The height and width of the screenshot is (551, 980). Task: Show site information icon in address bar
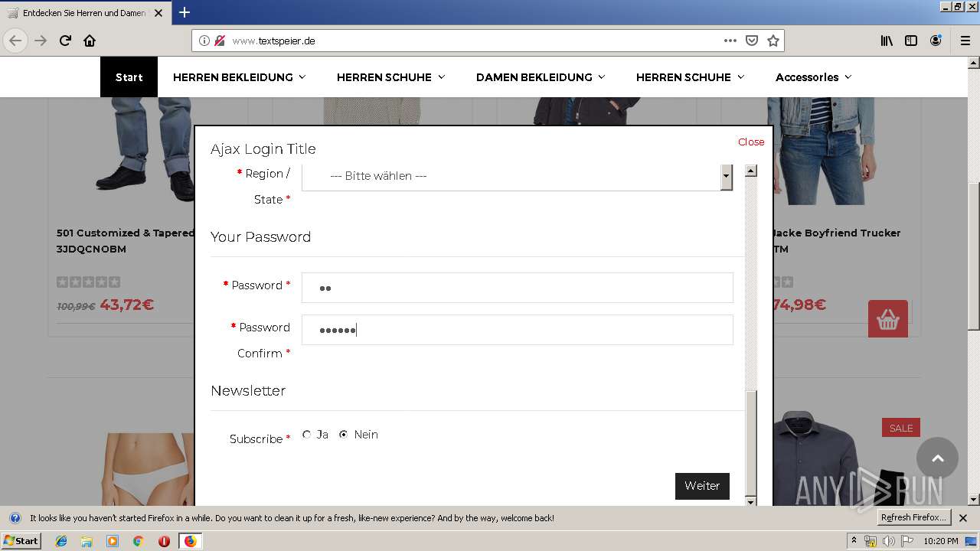204,41
